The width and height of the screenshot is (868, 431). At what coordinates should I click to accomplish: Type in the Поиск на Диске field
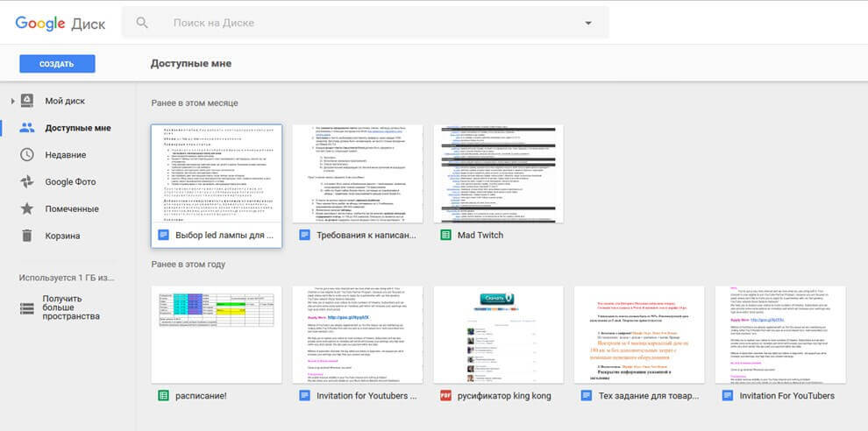(368, 24)
